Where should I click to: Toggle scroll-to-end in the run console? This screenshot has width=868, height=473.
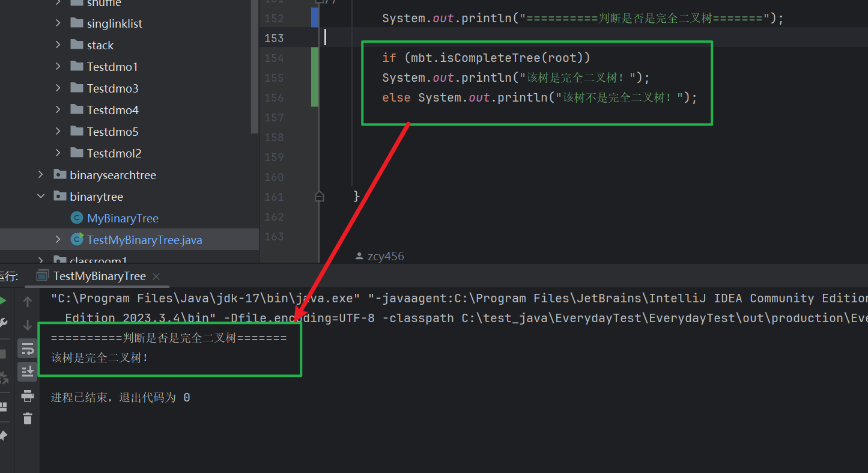pyautogui.click(x=28, y=371)
